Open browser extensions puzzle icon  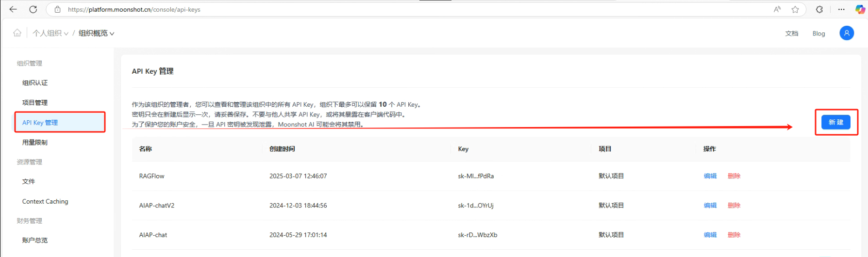819,9
